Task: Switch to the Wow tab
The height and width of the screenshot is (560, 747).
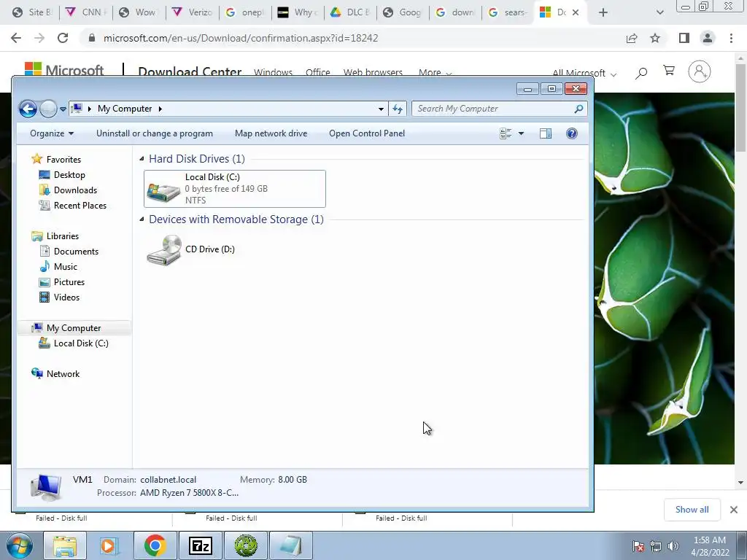Action: [139, 12]
